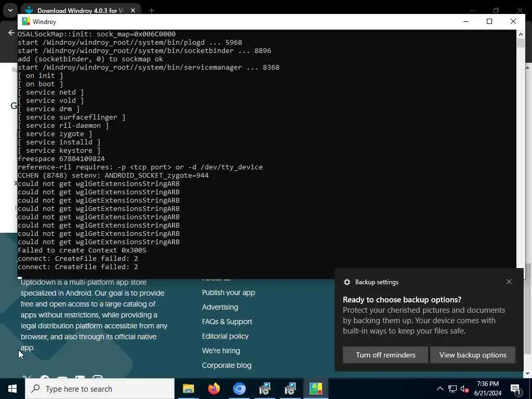Open File Explorer from the taskbar

coord(188,389)
